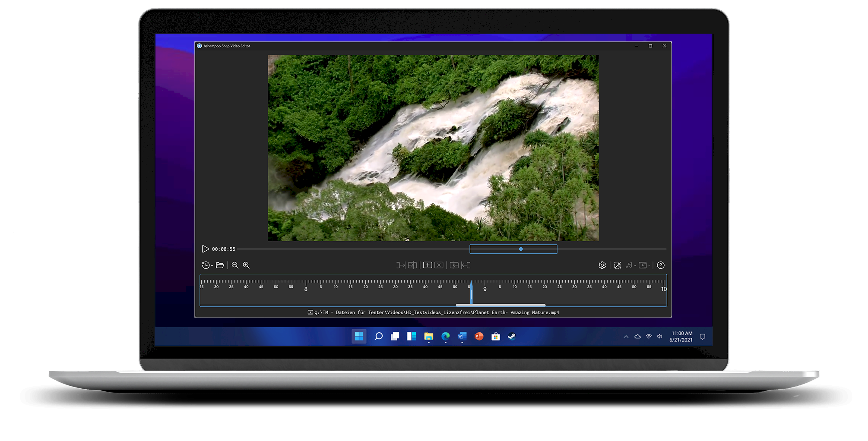868x441 pixels.
Task: Click the add section plus icon
Action: pos(428,265)
